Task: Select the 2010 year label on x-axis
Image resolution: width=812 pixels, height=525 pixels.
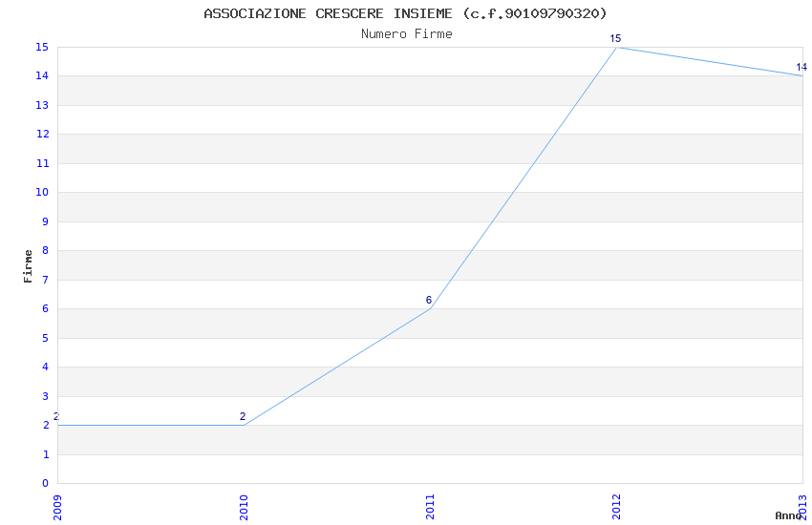Action: 244,505
